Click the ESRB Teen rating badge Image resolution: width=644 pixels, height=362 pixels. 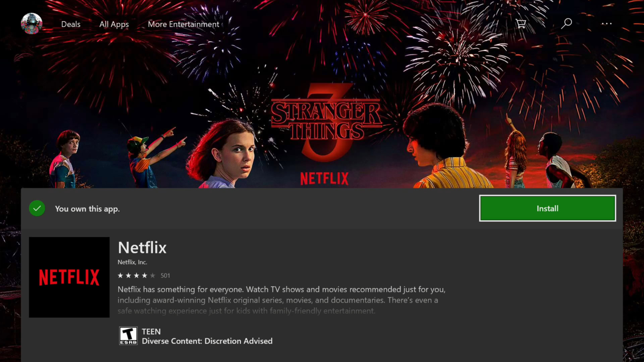click(x=128, y=336)
